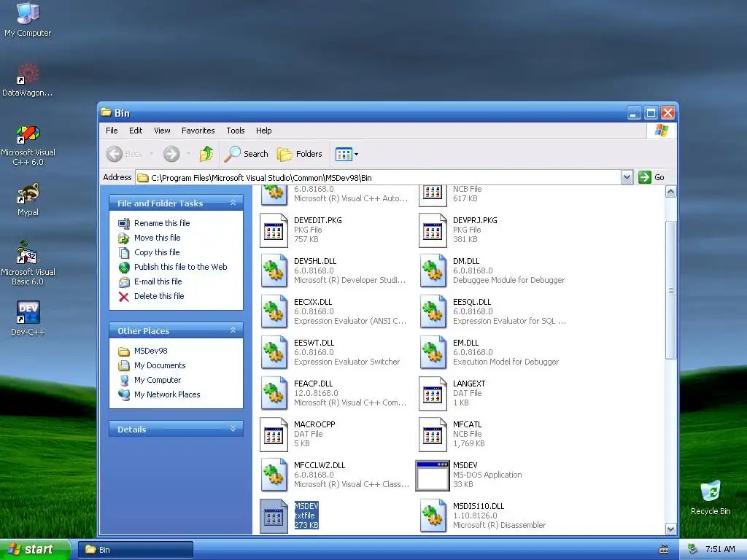This screenshot has height=560, width=747.
Task: Open the Forward button history dropdown
Action: (x=189, y=154)
